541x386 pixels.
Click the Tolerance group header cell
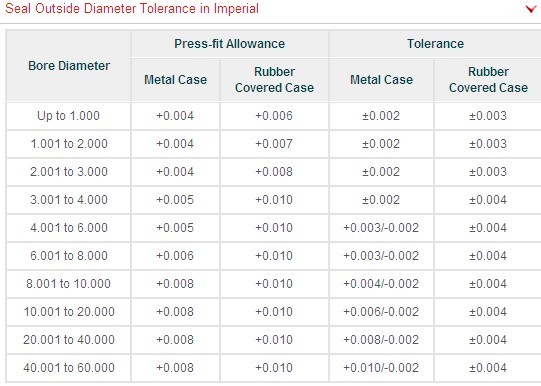pos(435,44)
